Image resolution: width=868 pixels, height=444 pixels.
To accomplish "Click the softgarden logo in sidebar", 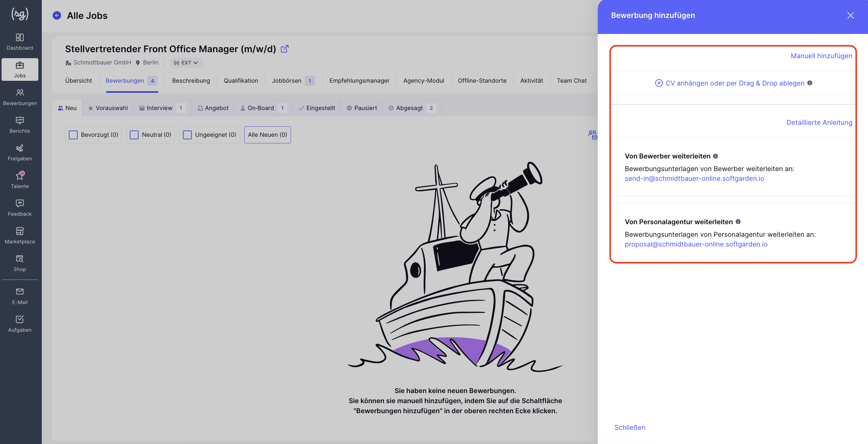I will pos(20,14).
